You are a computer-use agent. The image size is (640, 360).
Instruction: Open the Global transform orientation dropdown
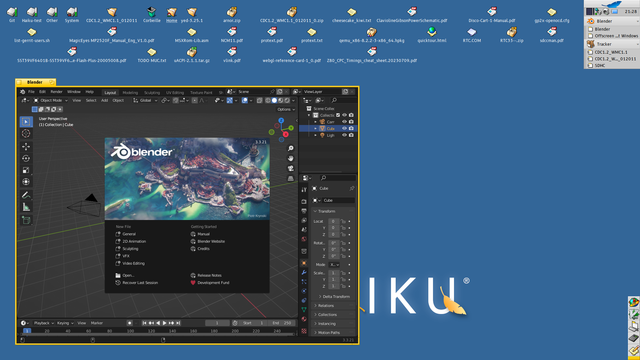pyautogui.click(x=145, y=100)
